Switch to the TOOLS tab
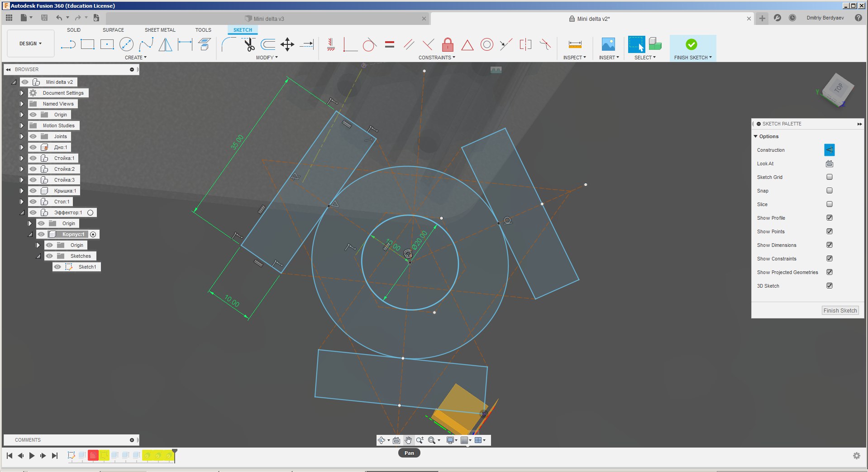Viewport: 868px width, 472px height. (203, 30)
